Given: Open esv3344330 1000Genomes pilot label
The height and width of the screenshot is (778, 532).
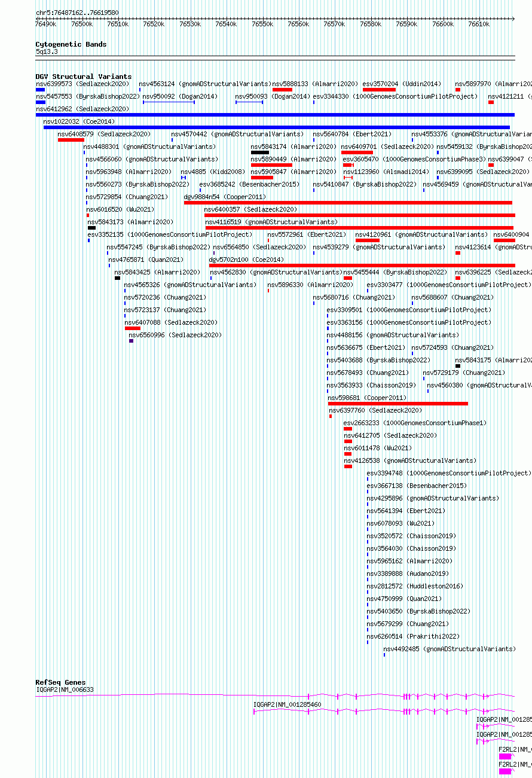Looking at the screenshot, I should [x=395, y=97].
